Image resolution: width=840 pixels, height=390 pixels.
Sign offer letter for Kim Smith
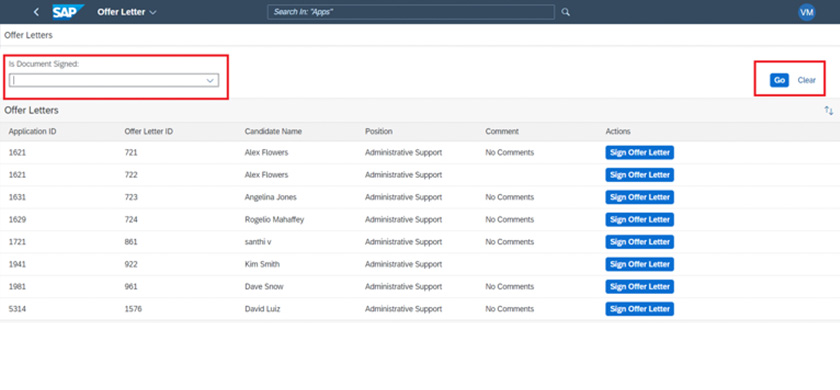[640, 264]
